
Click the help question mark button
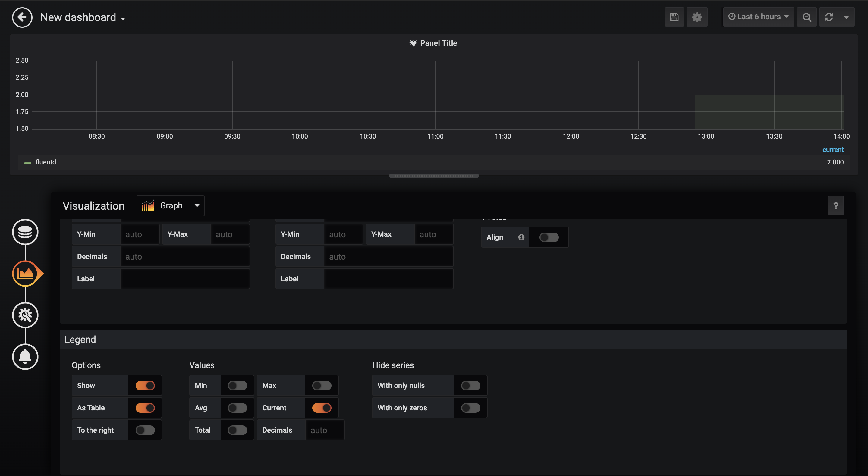[836, 205]
